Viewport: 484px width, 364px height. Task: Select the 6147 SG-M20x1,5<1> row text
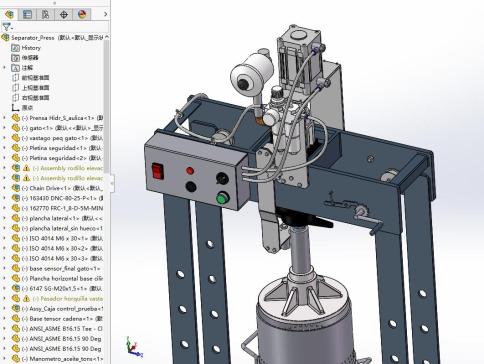(x=62, y=288)
